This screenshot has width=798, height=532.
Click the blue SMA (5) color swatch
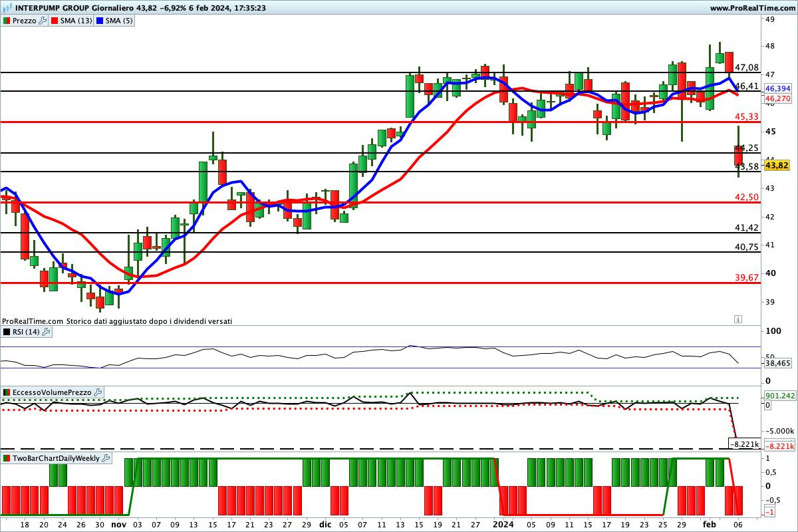pyautogui.click(x=100, y=21)
